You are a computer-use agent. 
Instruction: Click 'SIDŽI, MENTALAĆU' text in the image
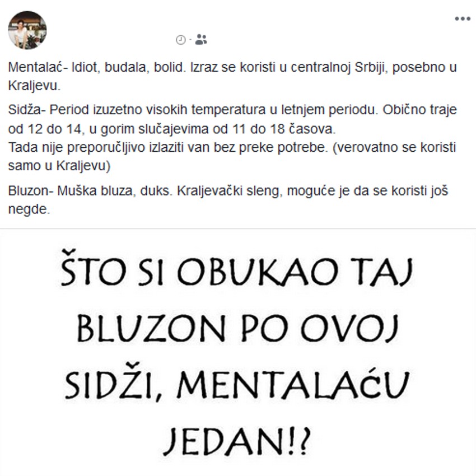coord(237,382)
